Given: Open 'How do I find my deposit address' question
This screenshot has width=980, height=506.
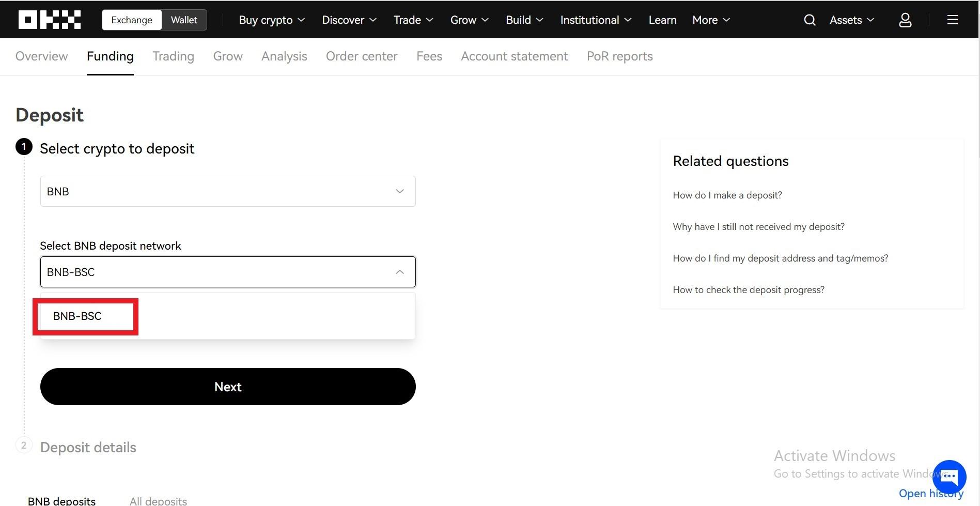Looking at the screenshot, I should 780,258.
